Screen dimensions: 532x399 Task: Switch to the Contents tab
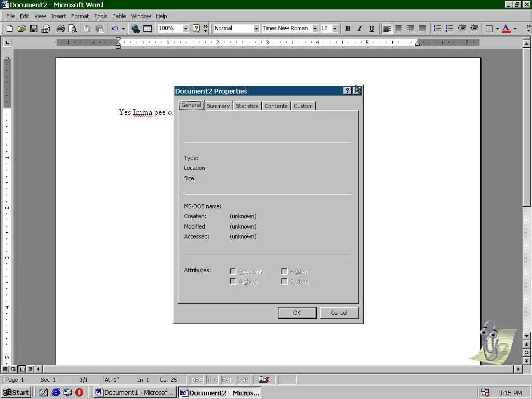[x=276, y=106]
